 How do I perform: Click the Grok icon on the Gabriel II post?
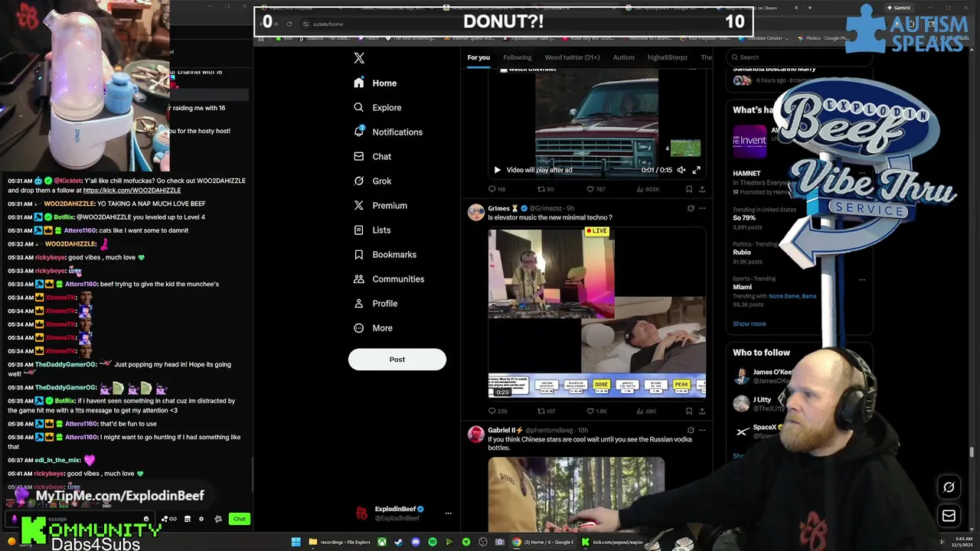pyautogui.click(x=691, y=430)
